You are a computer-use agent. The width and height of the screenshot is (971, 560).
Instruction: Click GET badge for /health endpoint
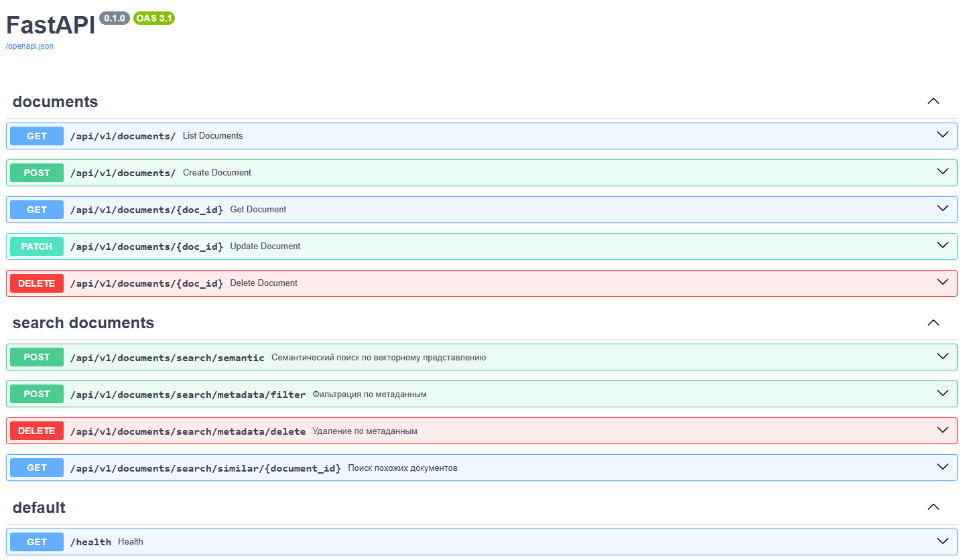(37, 542)
